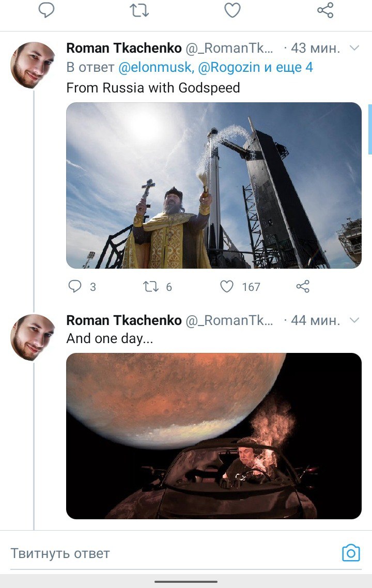Tap the retweet icon in the top action row

139,10
